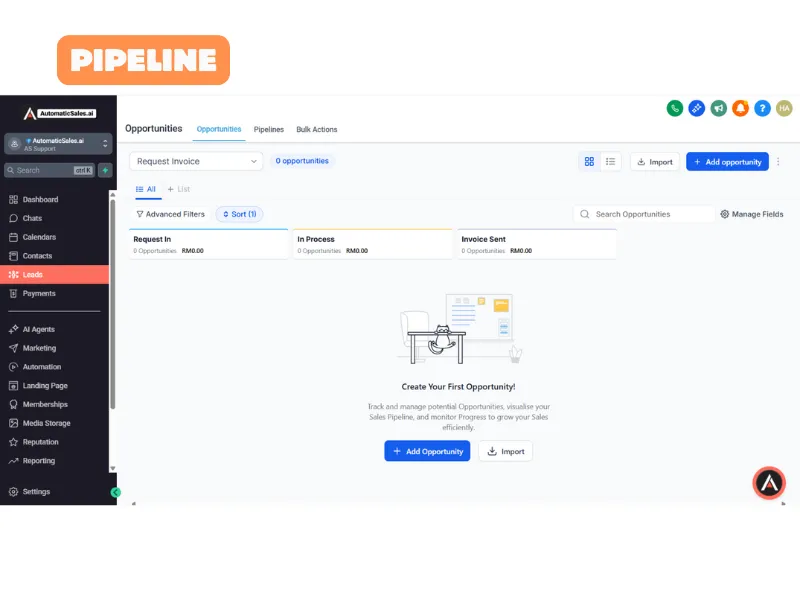Expand the Request Invoice pipeline dropdown

pos(196,161)
